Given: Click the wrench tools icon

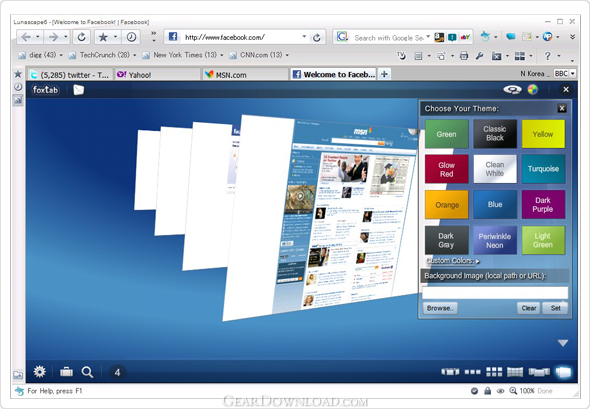Looking at the screenshot, I should 479,56.
